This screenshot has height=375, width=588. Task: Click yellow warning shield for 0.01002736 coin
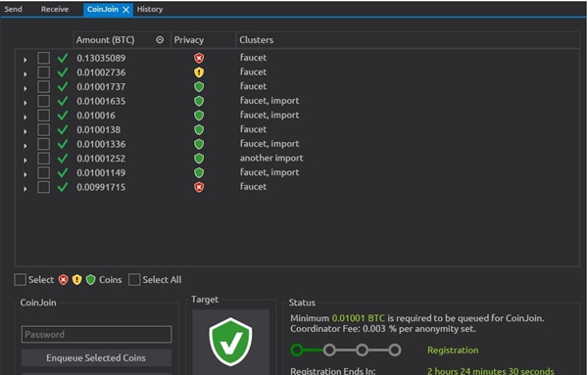point(199,72)
